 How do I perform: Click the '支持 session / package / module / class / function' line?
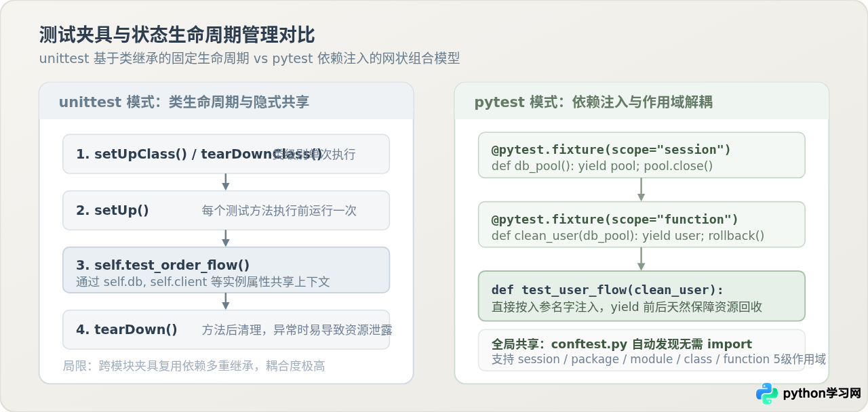coord(658,359)
